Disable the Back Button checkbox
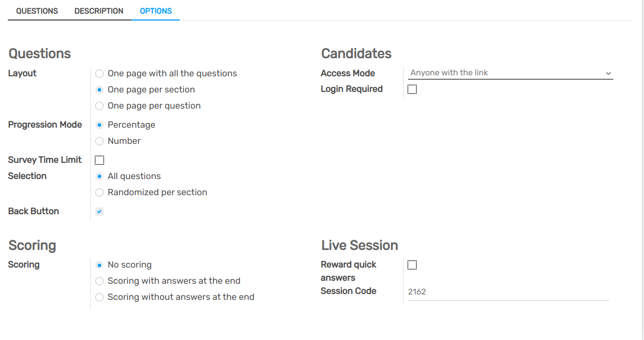This screenshot has width=644, height=340. click(99, 211)
